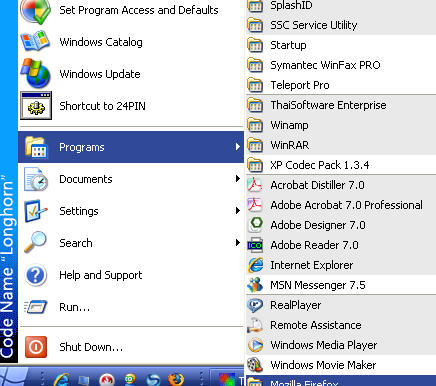The height and width of the screenshot is (386, 436).
Task: Click the Internet Explorer icon in Programs list
Action: click(x=255, y=265)
